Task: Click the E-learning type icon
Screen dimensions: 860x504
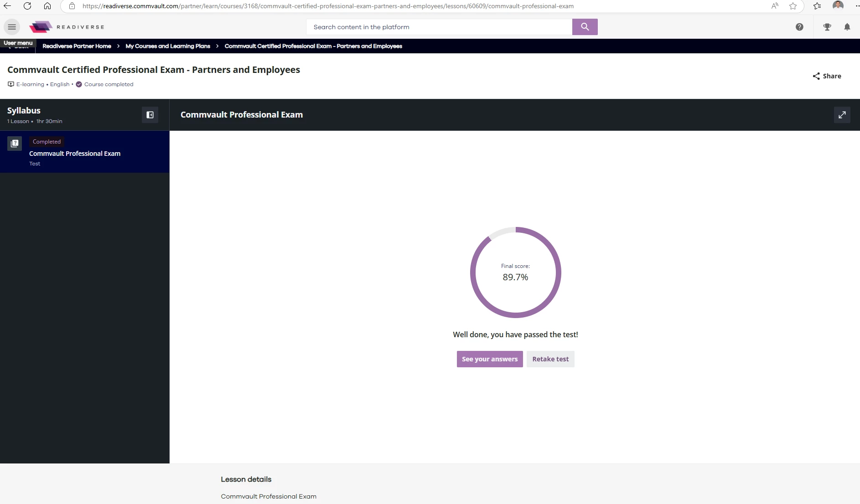Action: pos(11,84)
